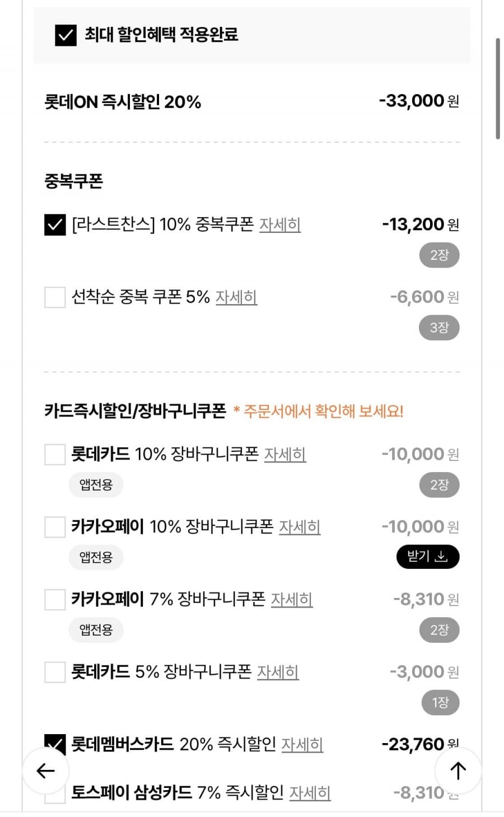Select the 카카오페이 7% 장바구니쿠폰 checkbox

coord(55,599)
